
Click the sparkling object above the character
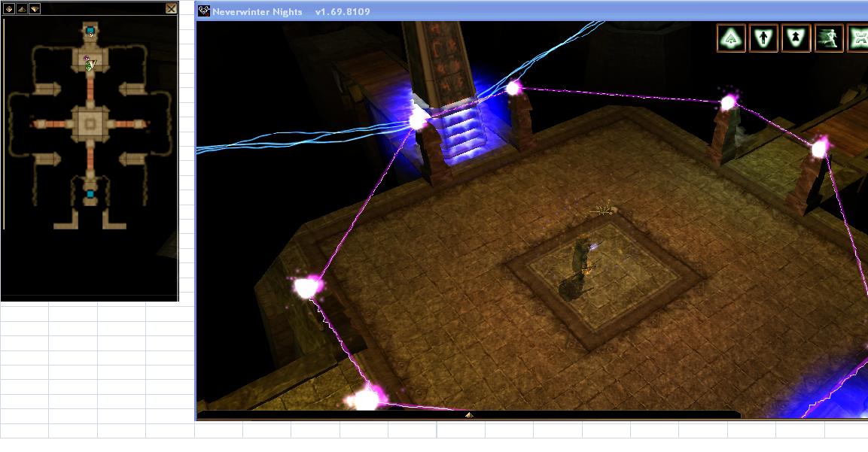point(603,211)
